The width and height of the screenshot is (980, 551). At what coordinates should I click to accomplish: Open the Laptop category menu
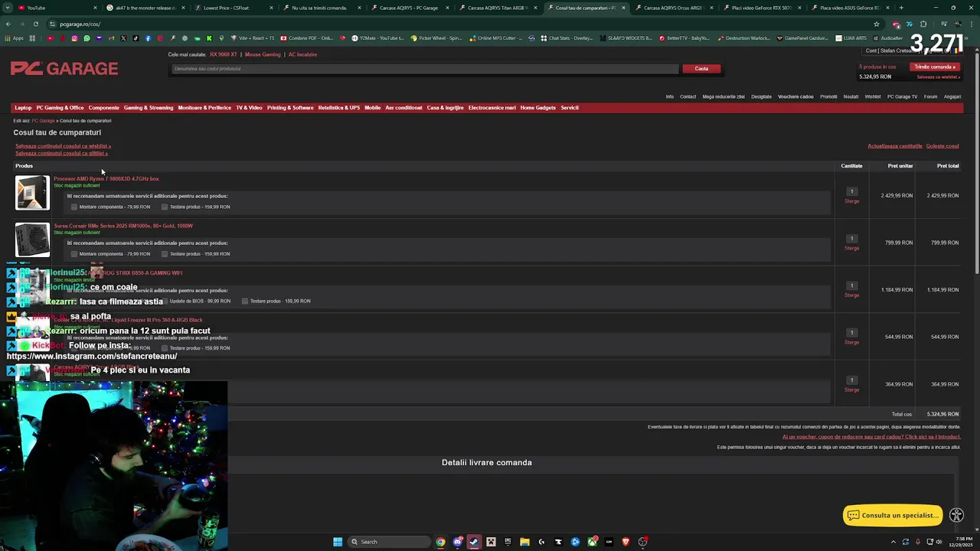(x=23, y=108)
